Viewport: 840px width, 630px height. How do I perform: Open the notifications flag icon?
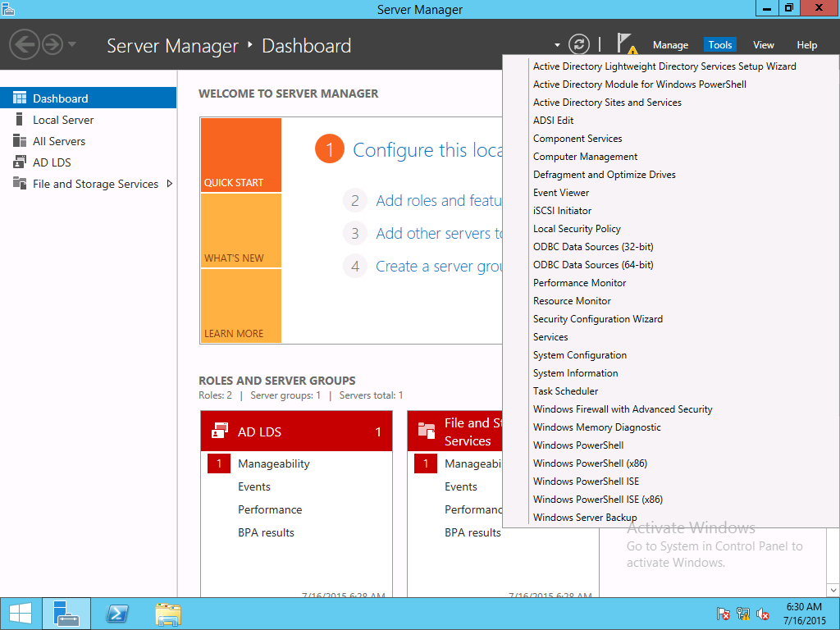626,44
